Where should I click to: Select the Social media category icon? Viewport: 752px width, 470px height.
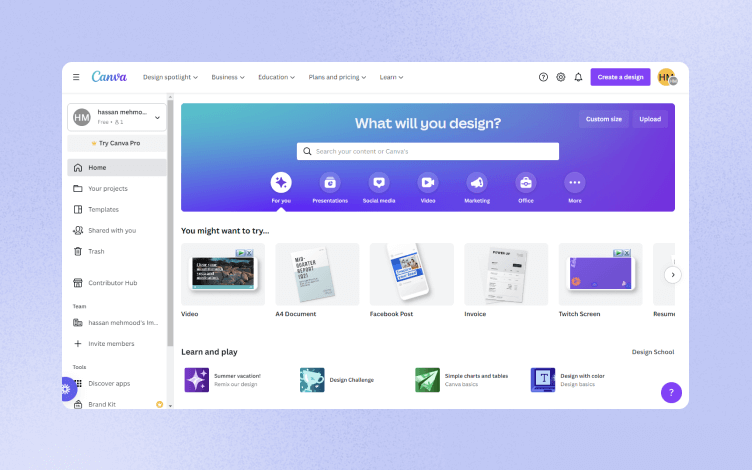pos(379,182)
